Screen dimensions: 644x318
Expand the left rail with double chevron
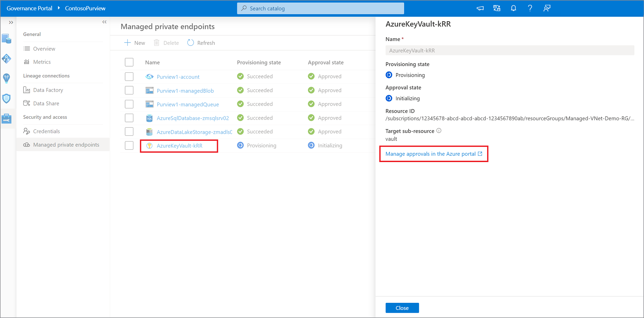(11, 22)
